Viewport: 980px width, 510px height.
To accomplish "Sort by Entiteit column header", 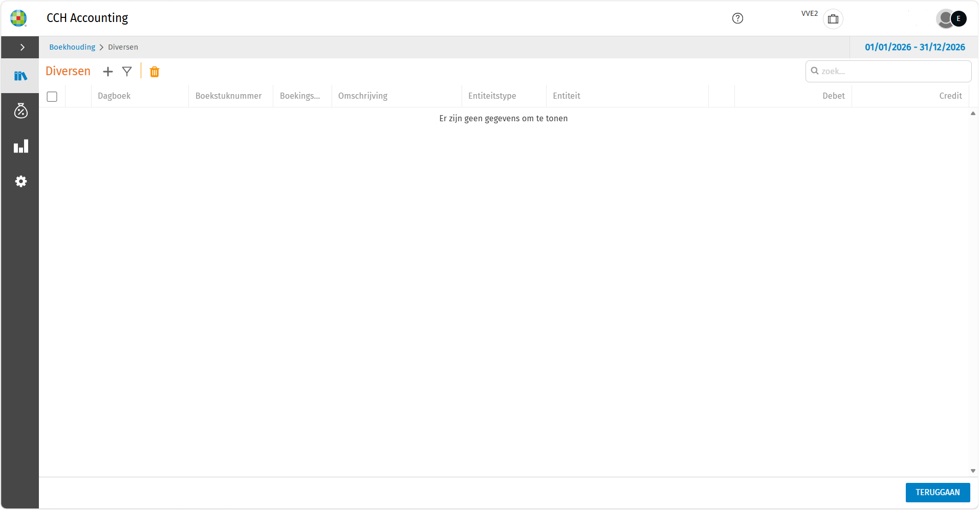I will [x=567, y=96].
